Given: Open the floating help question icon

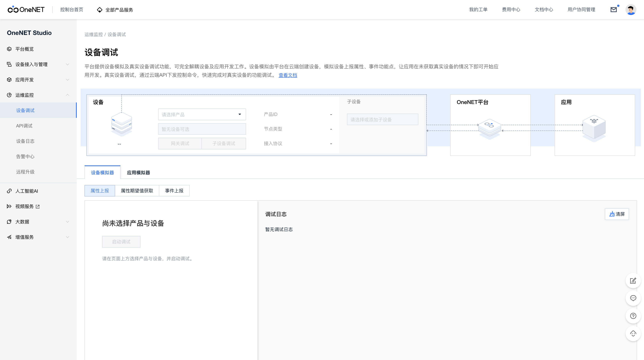Looking at the screenshot, I should 633,316.
